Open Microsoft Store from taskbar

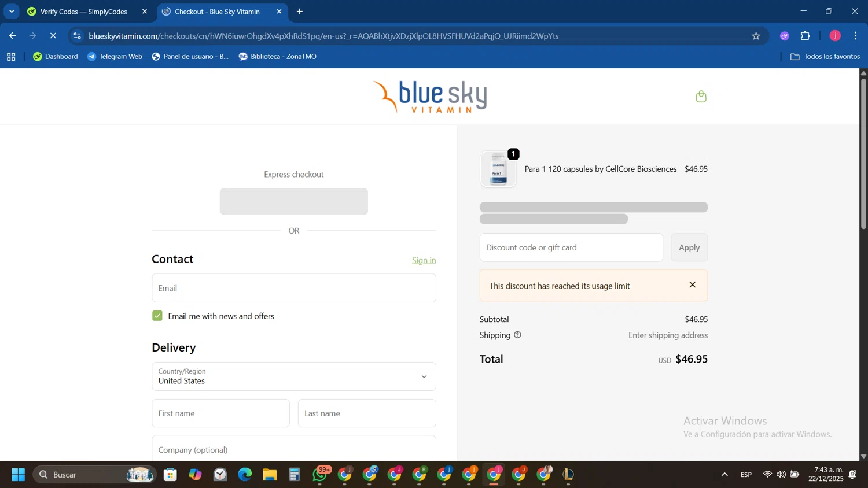[170, 475]
